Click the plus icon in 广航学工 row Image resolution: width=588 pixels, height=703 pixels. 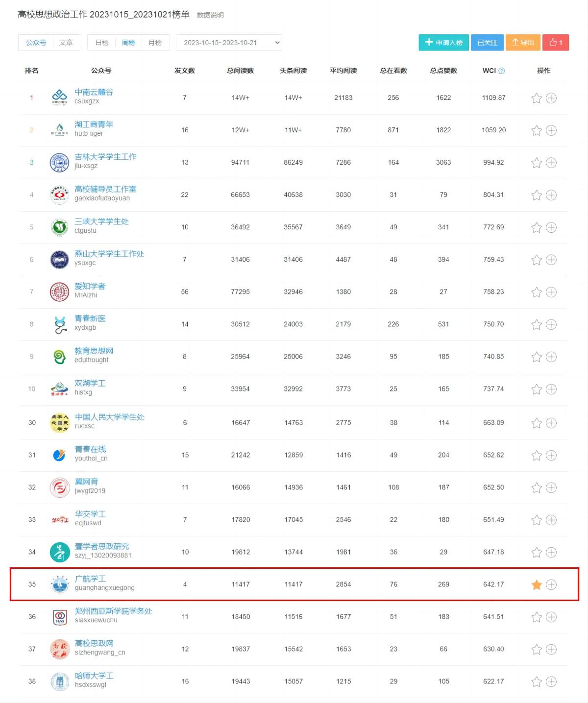(x=551, y=584)
